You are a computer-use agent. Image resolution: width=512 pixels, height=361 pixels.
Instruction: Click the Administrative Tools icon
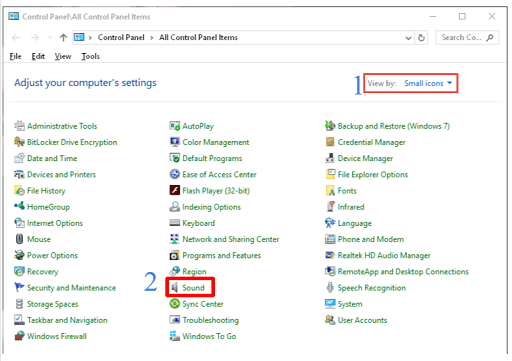(x=19, y=126)
